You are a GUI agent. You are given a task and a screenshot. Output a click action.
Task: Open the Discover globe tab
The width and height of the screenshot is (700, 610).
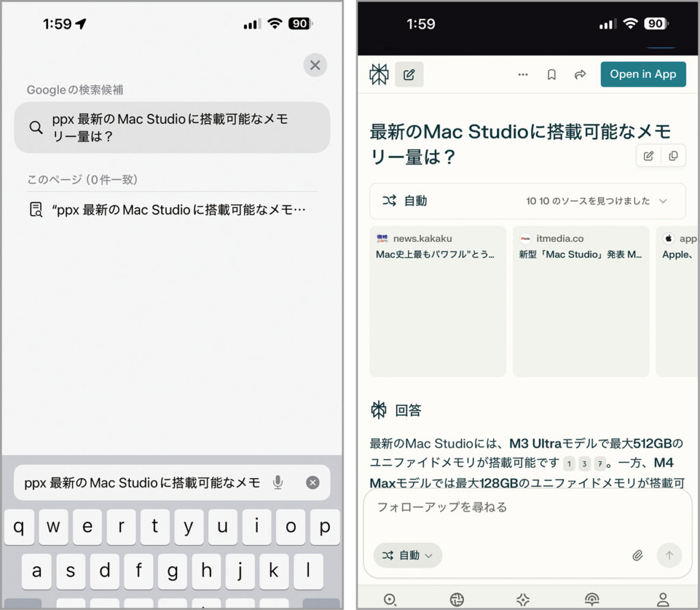pos(457,599)
